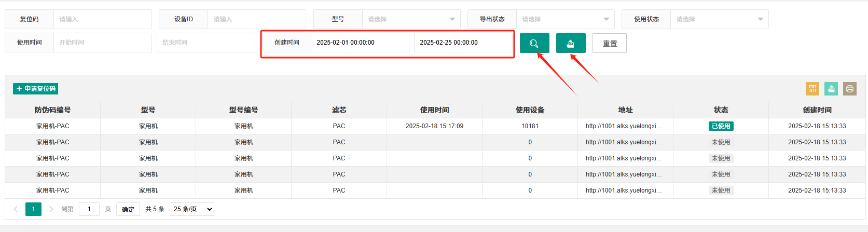Click the 申请复位码 button
Screen dimensions: 868x232
point(35,89)
